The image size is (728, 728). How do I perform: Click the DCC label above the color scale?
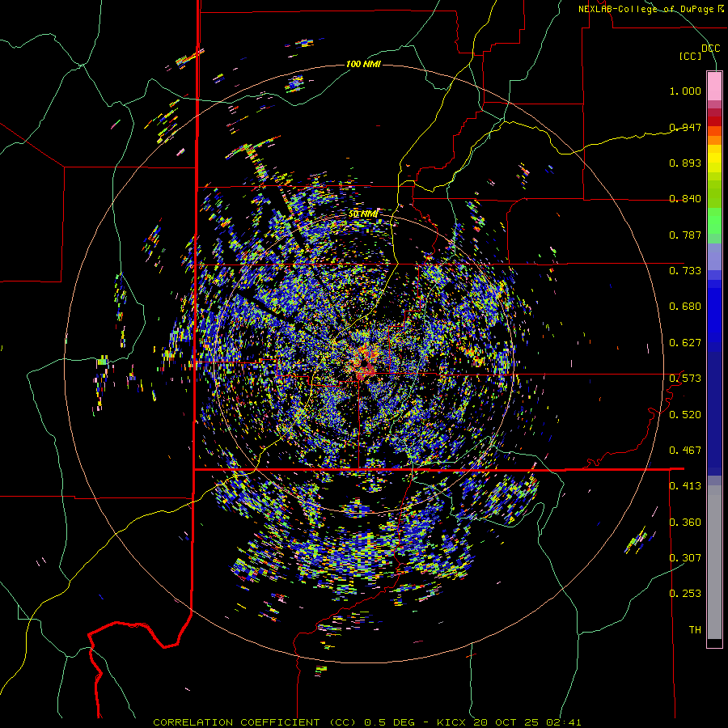pos(710,49)
